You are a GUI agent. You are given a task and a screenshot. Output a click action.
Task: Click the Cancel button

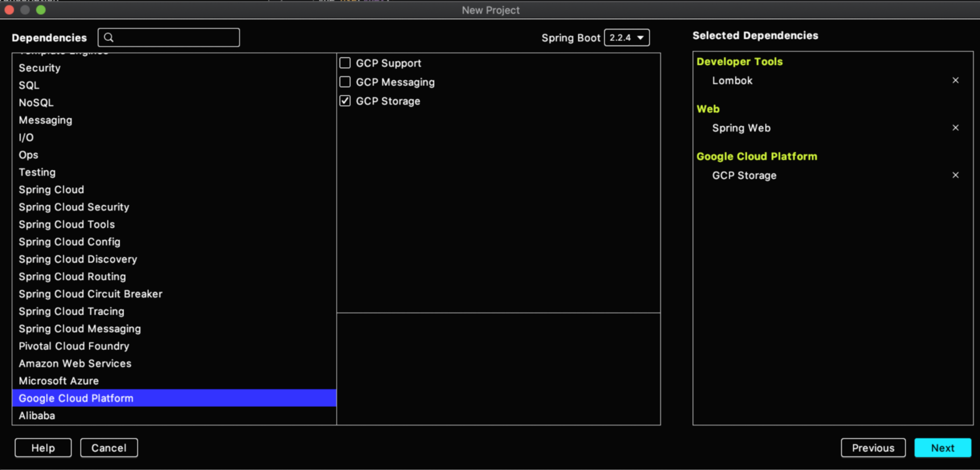(x=109, y=448)
